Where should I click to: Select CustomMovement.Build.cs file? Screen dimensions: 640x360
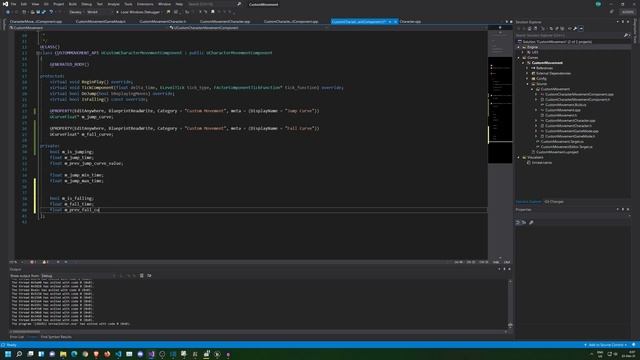(566, 105)
